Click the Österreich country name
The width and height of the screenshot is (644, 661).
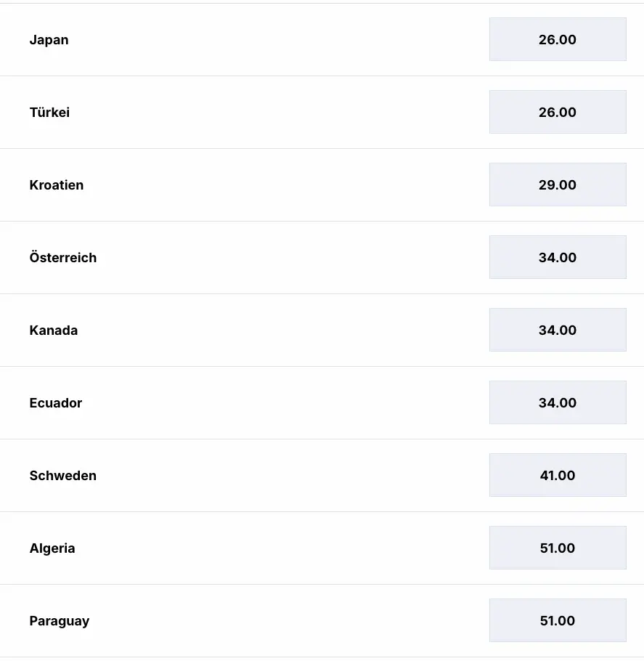63,258
